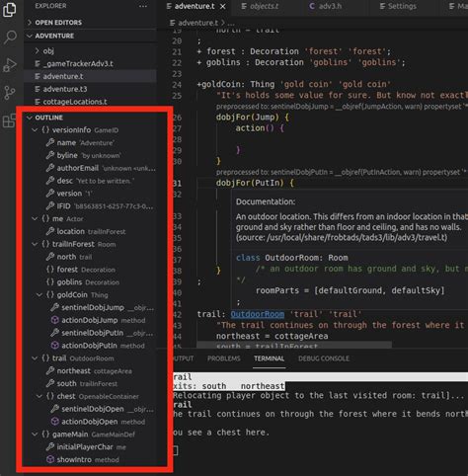
Task: Collapse versionInfo node in outline
Action: 35,130
